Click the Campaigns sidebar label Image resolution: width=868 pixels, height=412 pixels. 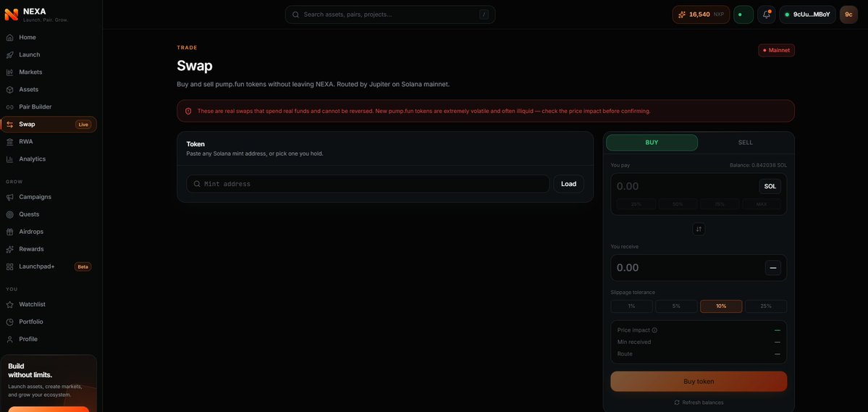point(35,197)
